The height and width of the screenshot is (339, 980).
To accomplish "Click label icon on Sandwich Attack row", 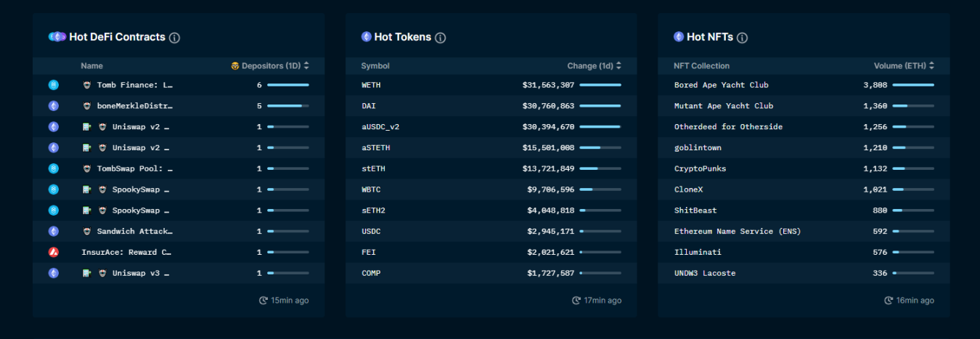I will click(88, 232).
